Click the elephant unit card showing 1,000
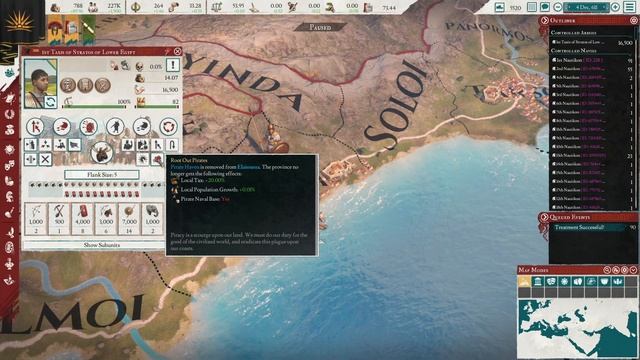640x360 pixels. point(152,219)
